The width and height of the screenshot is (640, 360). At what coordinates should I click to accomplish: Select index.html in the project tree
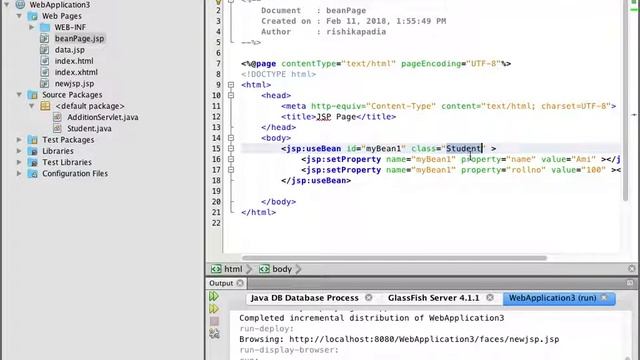(x=74, y=61)
